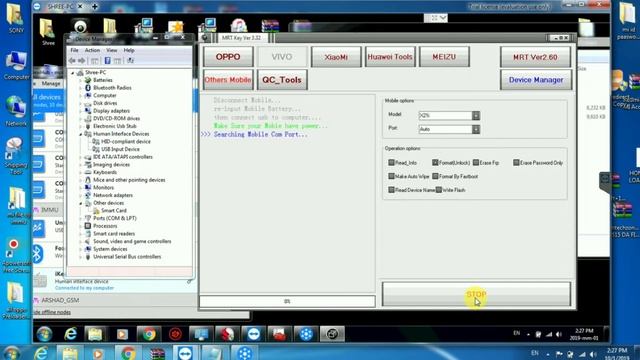640x360 pixels.
Task: Click Scan for hardware changes toolbar icon
Action: pos(131,61)
